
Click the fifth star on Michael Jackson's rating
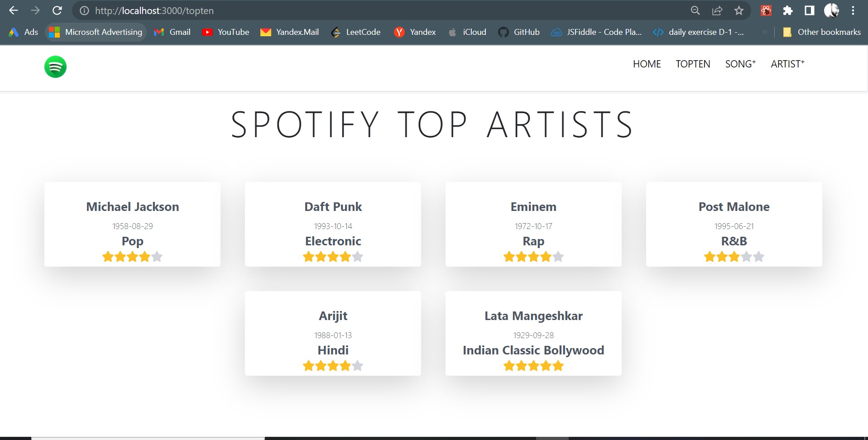pyautogui.click(x=157, y=256)
